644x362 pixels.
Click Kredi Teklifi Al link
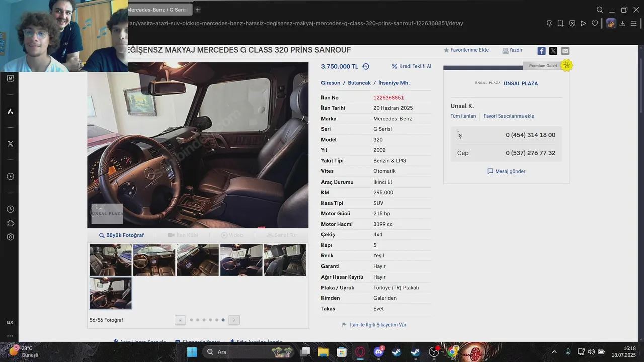click(412, 66)
